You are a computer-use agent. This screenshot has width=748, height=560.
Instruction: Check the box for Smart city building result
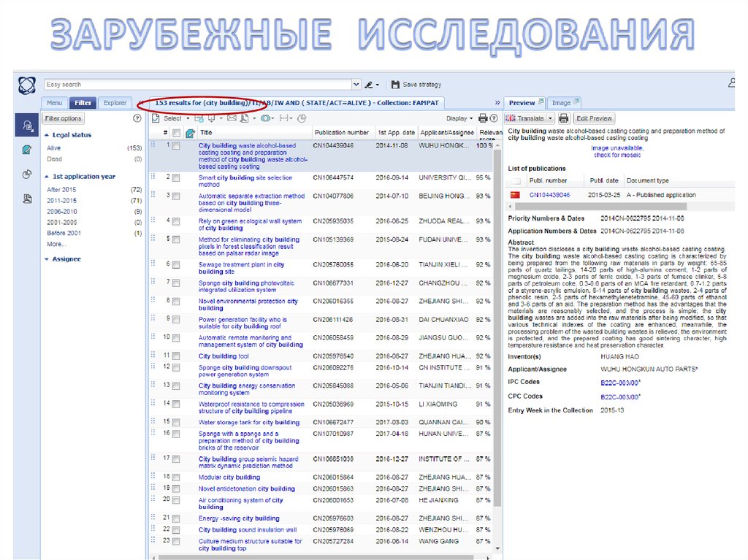coord(176,177)
